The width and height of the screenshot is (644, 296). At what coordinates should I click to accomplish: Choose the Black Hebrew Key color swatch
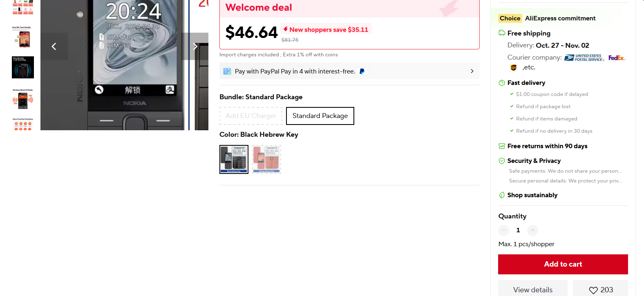tap(234, 159)
